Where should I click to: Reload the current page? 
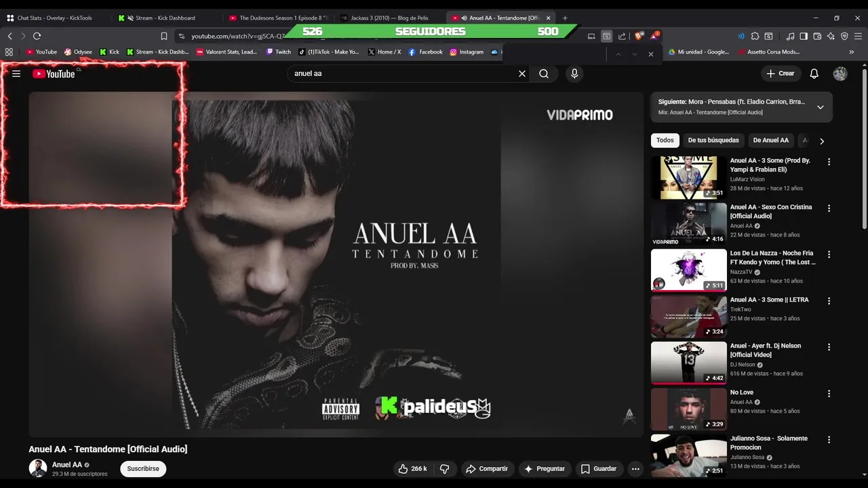pyautogui.click(x=37, y=36)
